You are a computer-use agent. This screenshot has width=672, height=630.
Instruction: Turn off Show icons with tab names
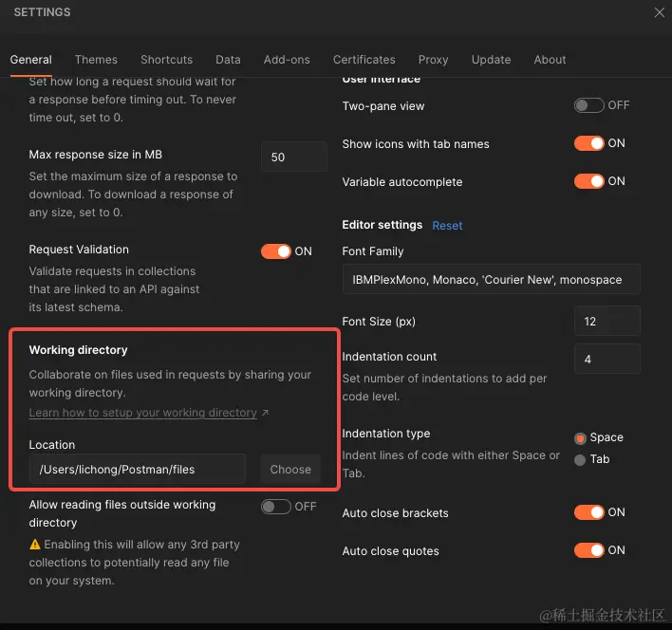(588, 143)
